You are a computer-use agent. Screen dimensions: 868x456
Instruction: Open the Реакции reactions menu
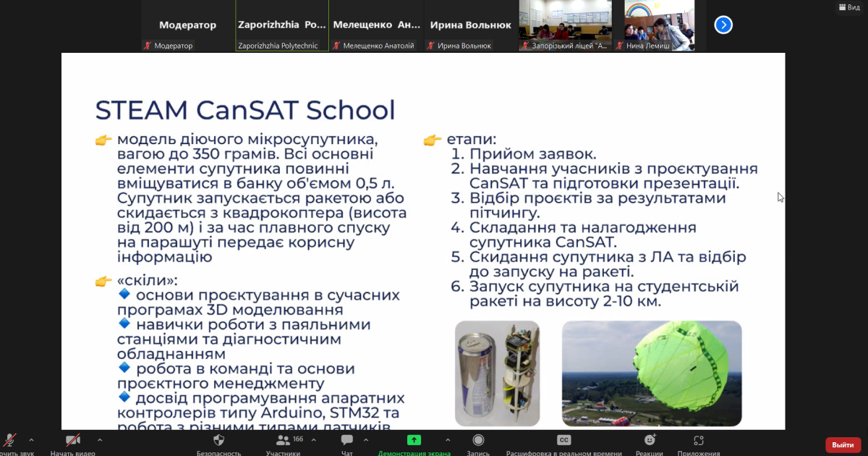click(x=650, y=440)
